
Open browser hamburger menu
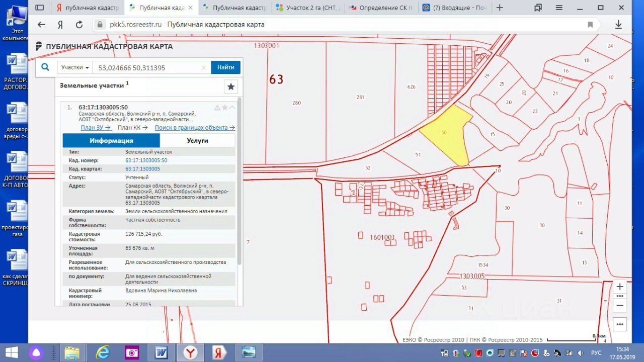point(558,8)
